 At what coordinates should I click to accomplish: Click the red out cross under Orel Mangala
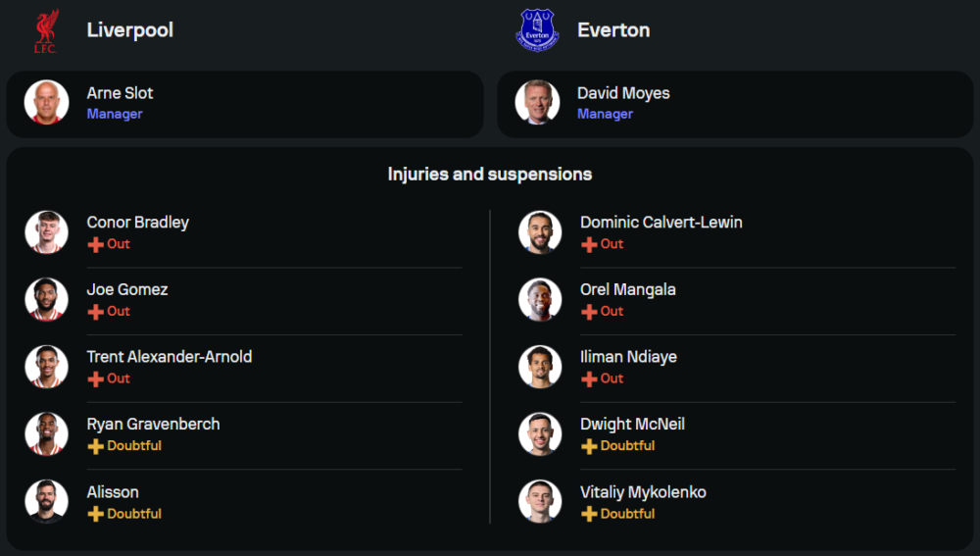(x=589, y=312)
